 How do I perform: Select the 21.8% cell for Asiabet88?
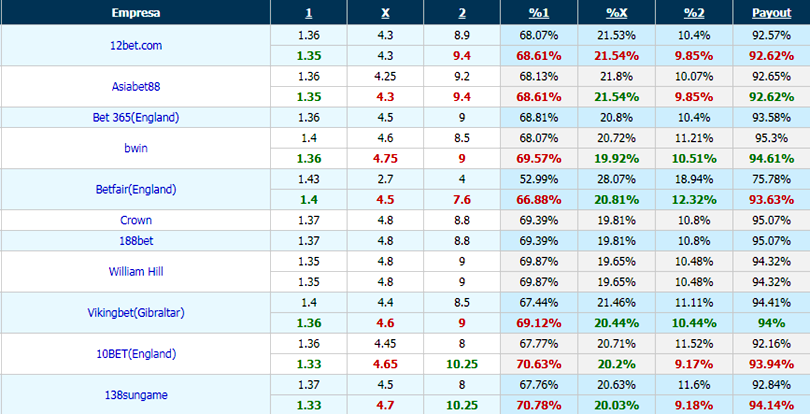(x=616, y=76)
